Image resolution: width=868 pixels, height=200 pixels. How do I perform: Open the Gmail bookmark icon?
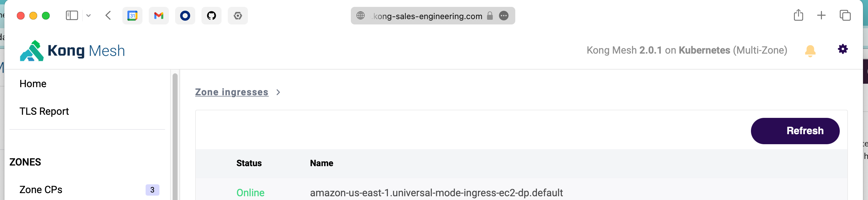[158, 15]
